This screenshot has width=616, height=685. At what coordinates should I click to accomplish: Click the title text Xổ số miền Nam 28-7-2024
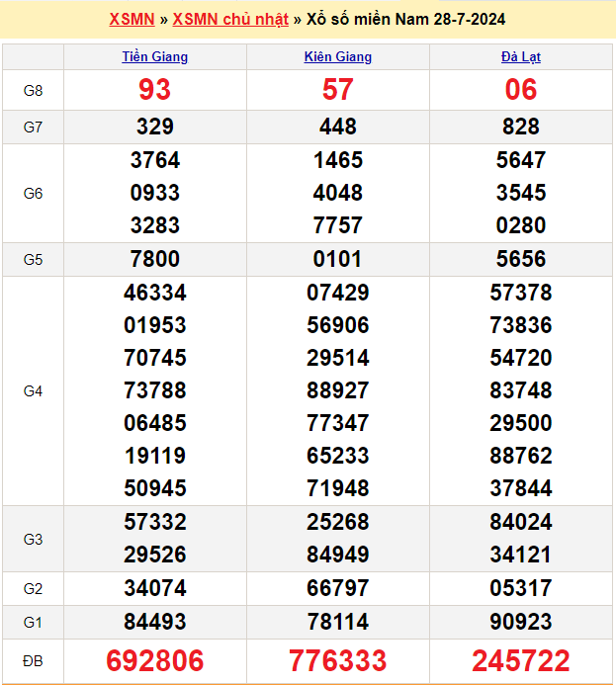pos(403,20)
